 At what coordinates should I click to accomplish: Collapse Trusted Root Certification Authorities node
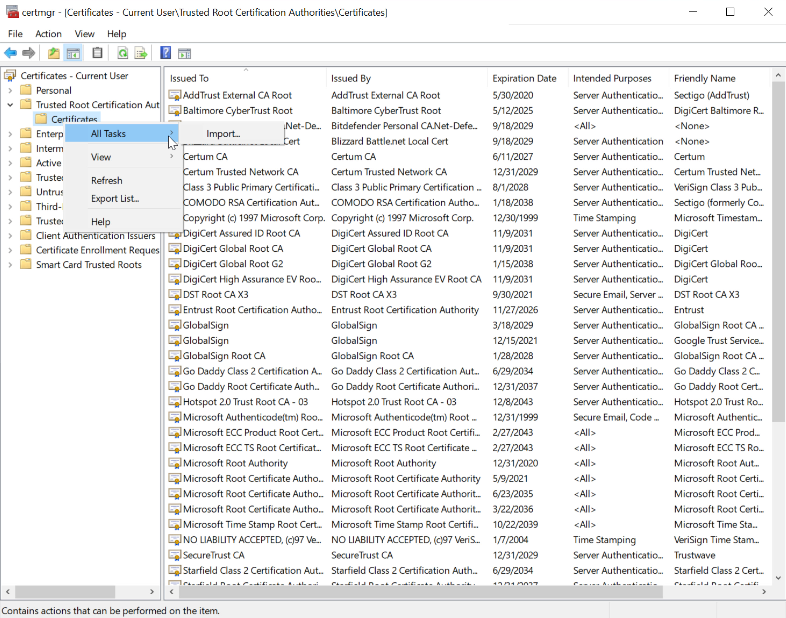(10, 105)
